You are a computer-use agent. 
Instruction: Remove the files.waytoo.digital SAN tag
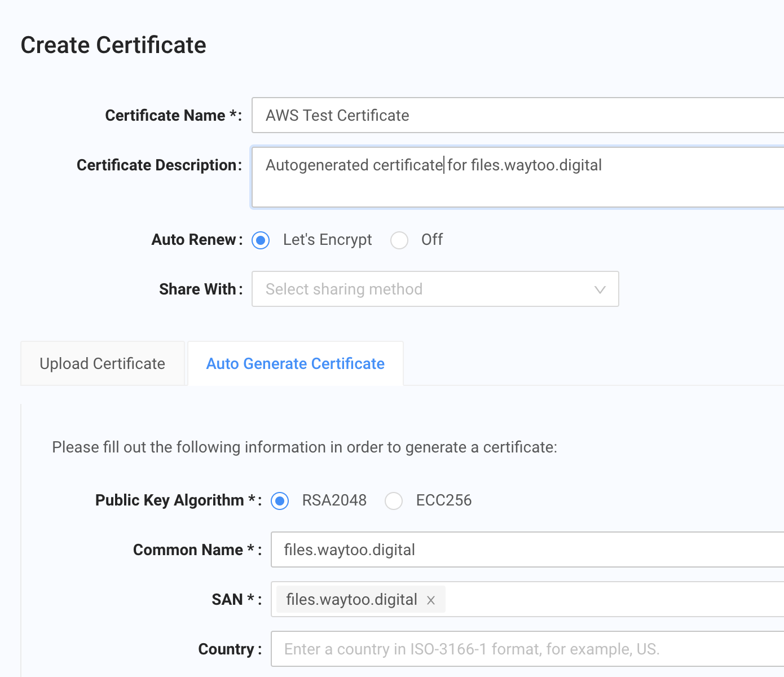coord(431,600)
